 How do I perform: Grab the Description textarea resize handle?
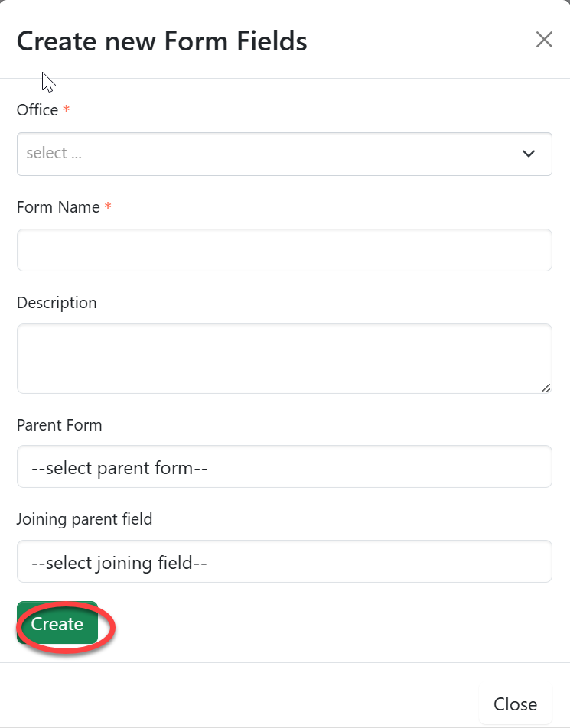pos(546,388)
